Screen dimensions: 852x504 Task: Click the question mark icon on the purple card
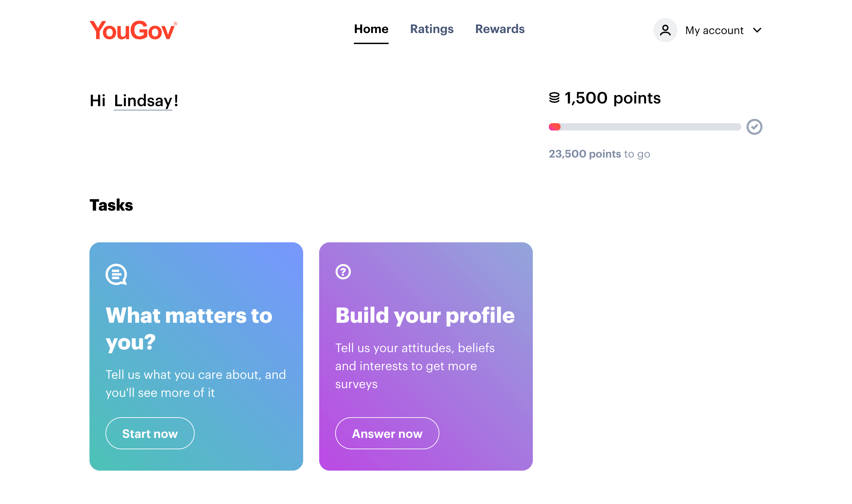343,272
